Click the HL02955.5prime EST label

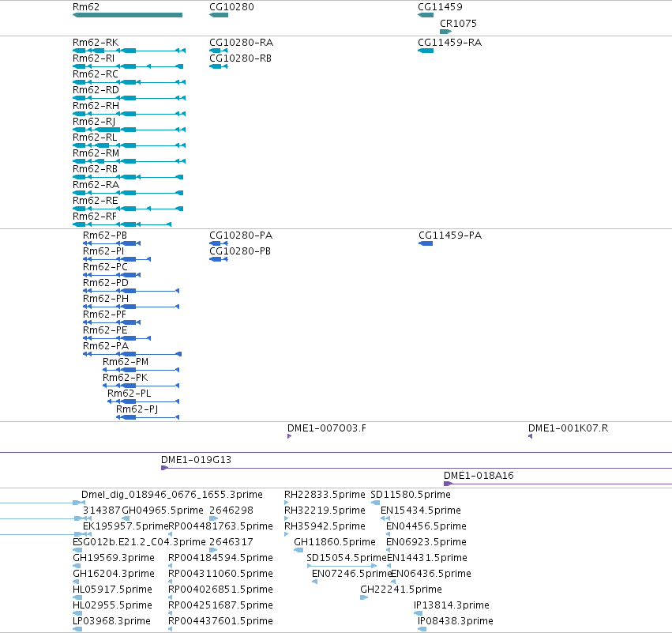pos(112,605)
